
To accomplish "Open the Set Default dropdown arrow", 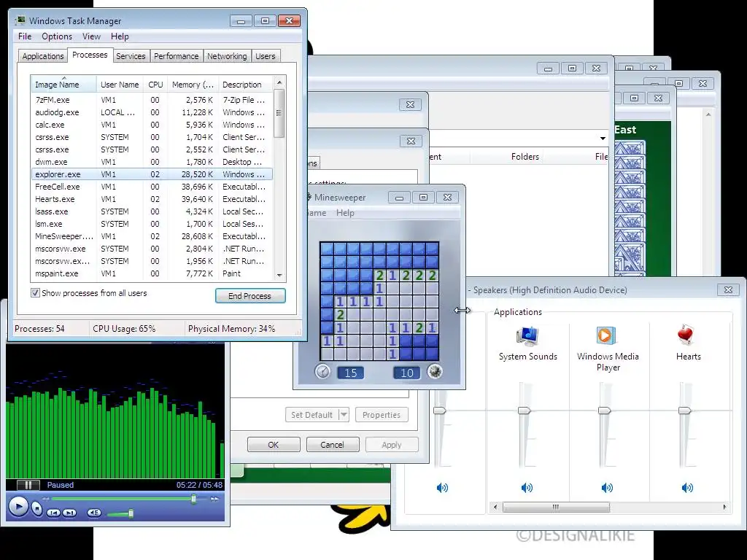I will 344,415.
